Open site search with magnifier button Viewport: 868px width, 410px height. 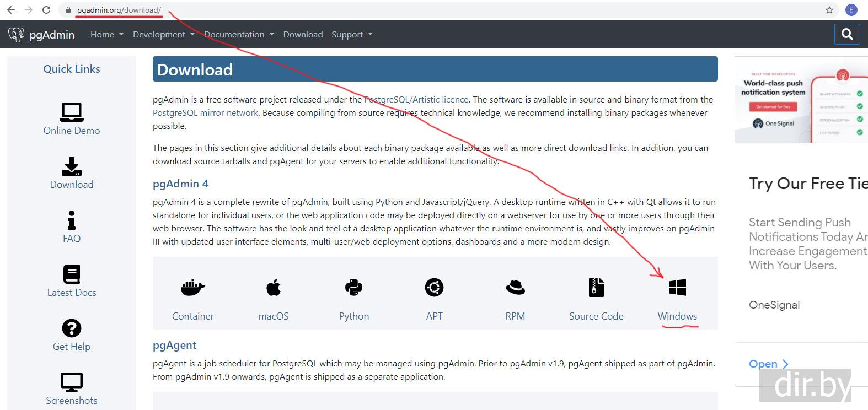tap(847, 34)
